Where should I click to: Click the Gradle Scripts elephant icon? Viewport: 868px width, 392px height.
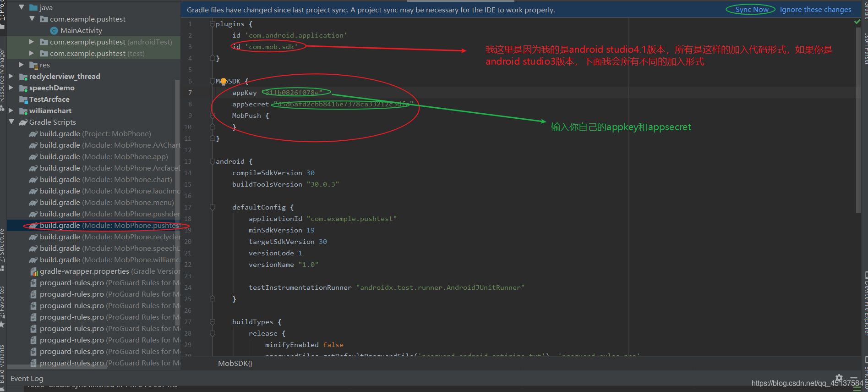tap(23, 122)
